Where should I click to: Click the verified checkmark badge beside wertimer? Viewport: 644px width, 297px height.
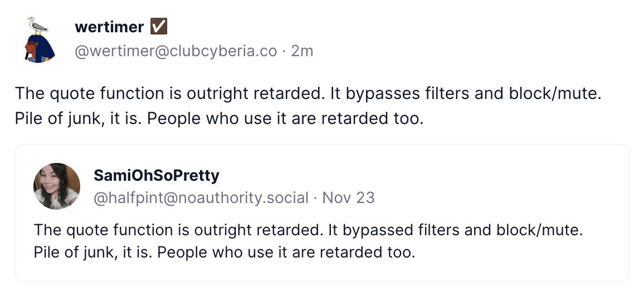[159, 27]
